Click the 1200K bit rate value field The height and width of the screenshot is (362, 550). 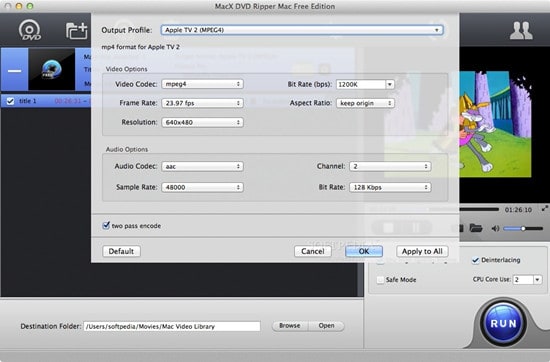pyautogui.click(x=361, y=84)
